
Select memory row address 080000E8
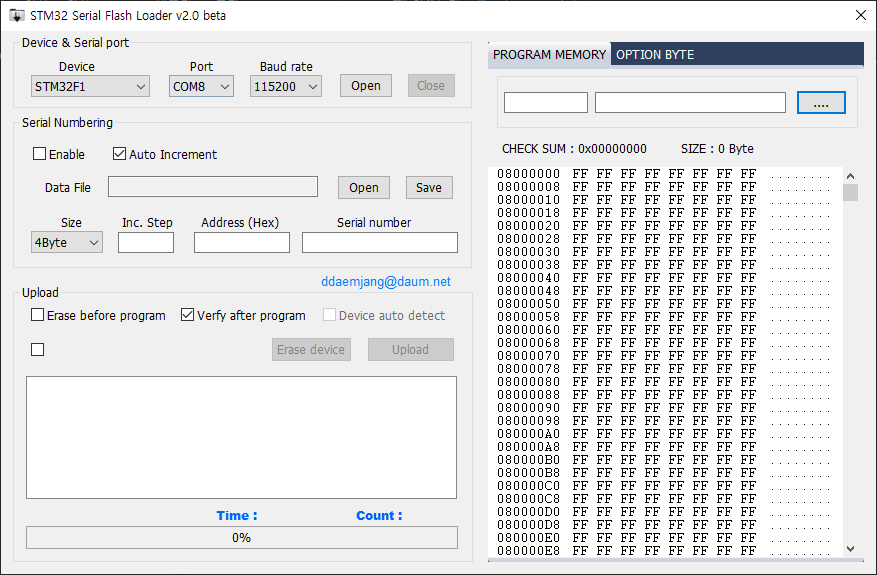pos(529,551)
